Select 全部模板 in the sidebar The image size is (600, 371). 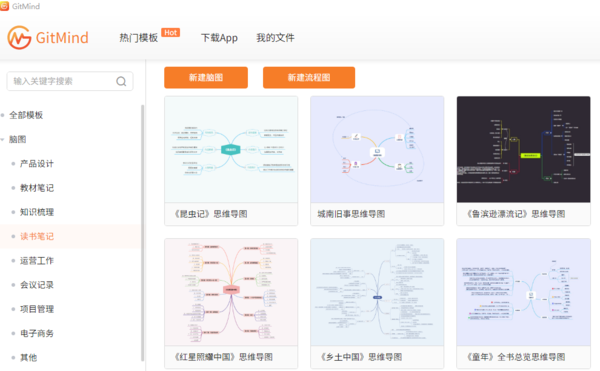point(26,115)
